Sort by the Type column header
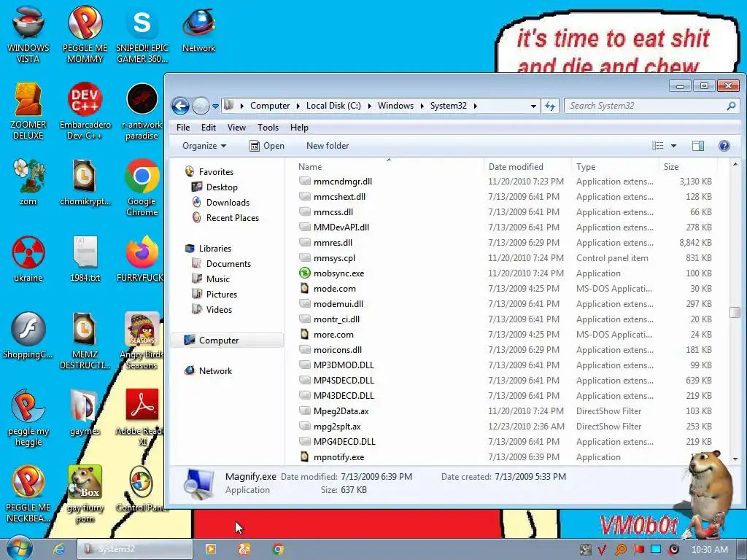This screenshot has height=560, width=747. click(x=616, y=167)
